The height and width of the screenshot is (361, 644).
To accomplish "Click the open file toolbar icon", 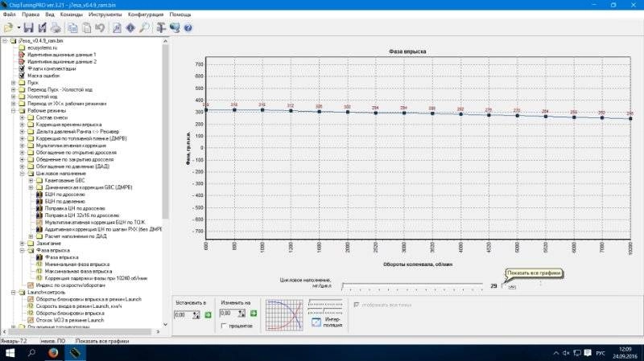I will coord(8,28).
